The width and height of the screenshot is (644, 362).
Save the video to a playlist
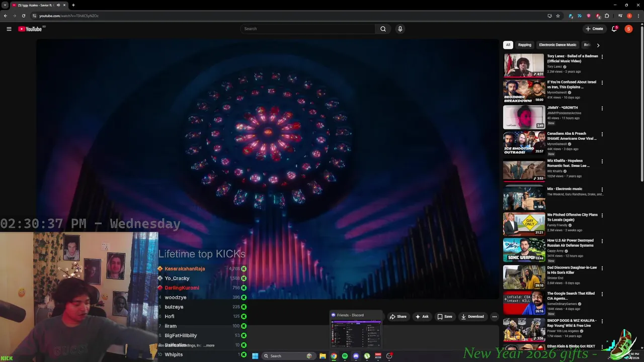[445, 317]
